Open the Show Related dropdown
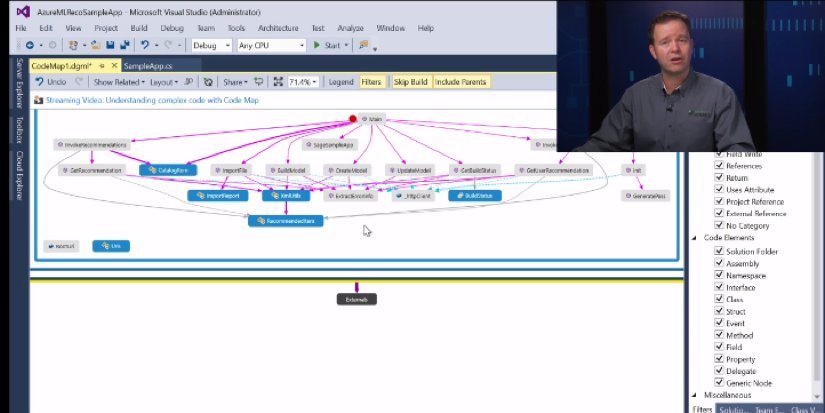The height and width of the screenshot is (413, 825). [x=119, y=82]
